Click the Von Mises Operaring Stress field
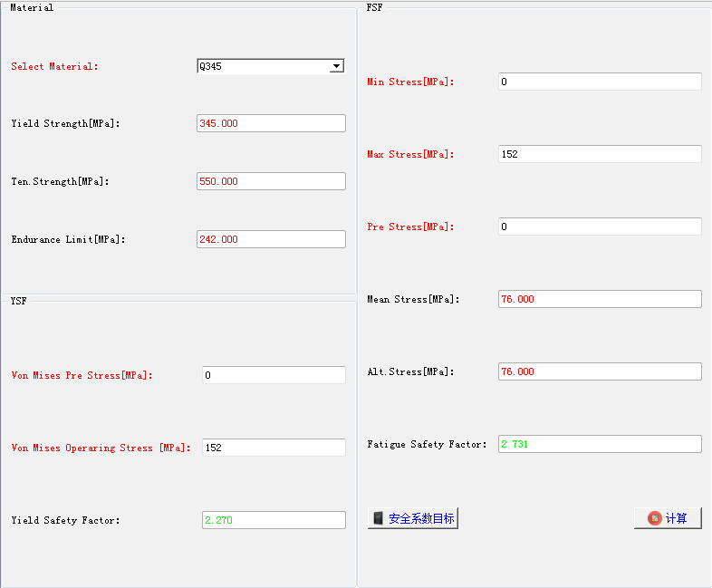 click(x=274, y=448)
